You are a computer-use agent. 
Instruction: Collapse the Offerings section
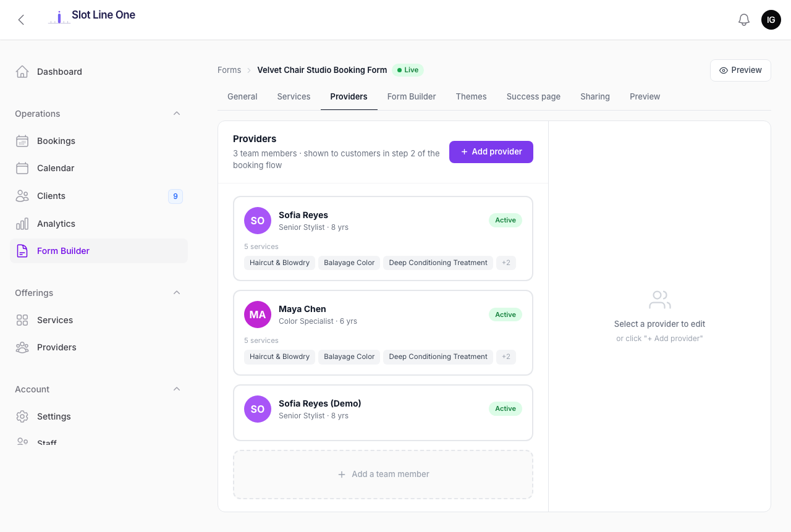177,293
